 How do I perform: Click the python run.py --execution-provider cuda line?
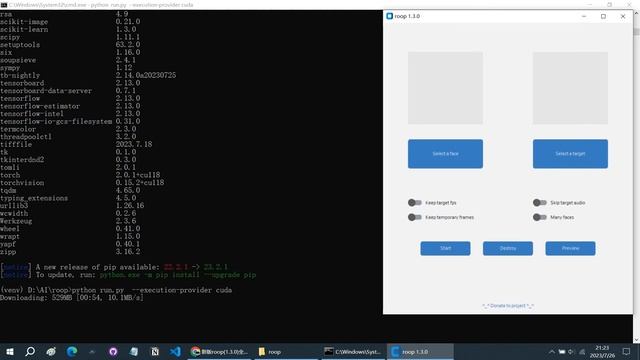pyautogui.click(x=116, y=290)
